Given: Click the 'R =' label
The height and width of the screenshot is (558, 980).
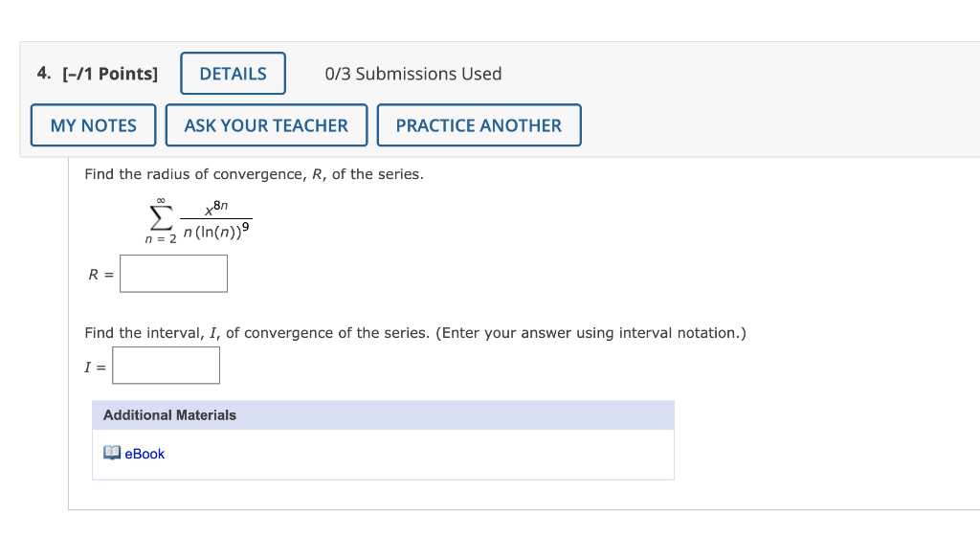Looking at the screenshot, I should point(101,275).
